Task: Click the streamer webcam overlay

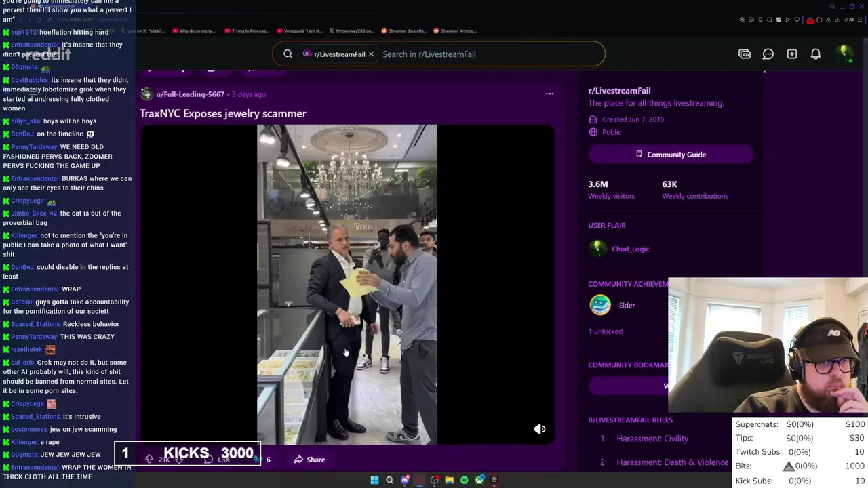Action: coord(768,345)
